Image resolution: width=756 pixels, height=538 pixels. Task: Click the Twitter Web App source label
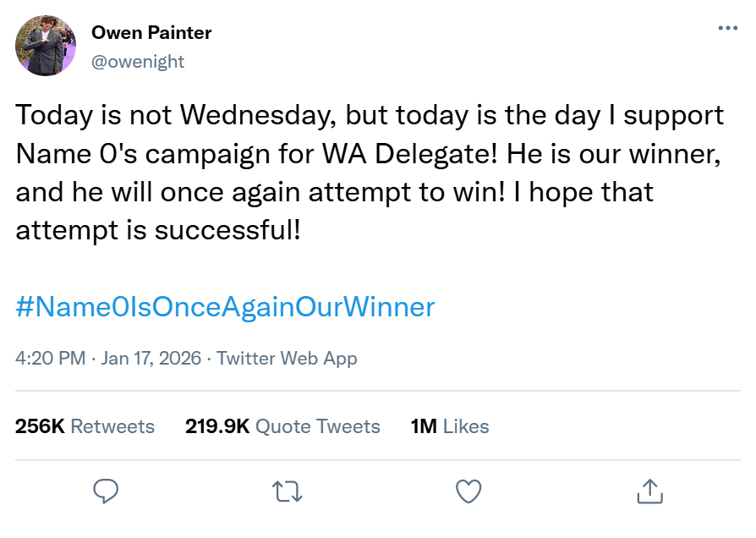(287, 358)
